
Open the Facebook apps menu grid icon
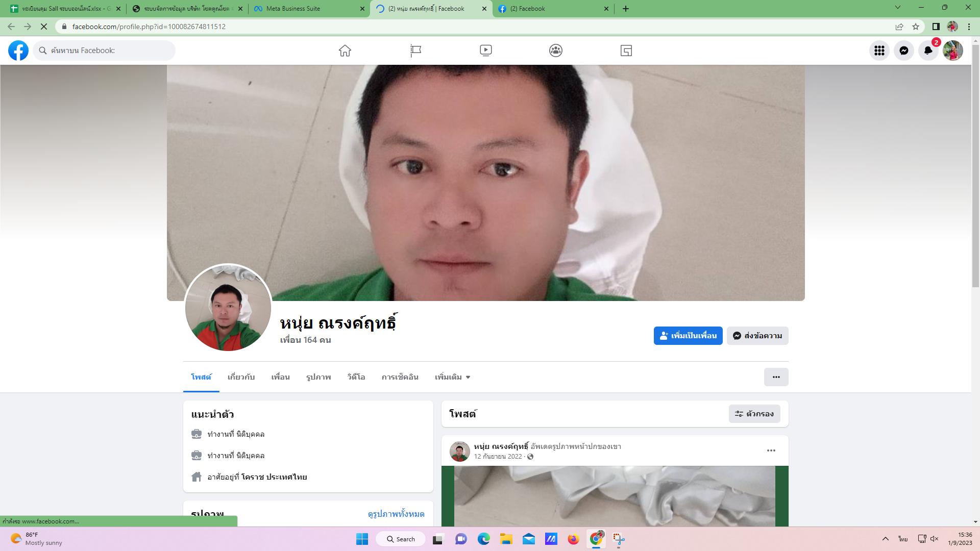point(879,51)
